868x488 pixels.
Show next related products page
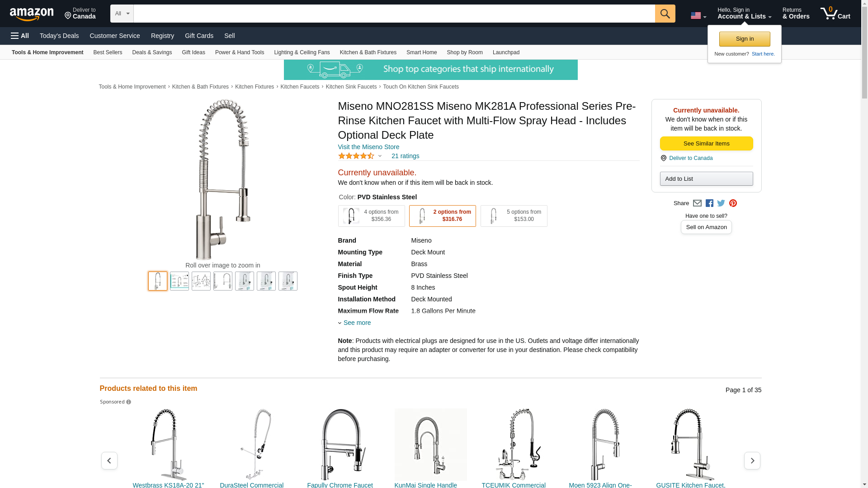(x=752, y=460)
